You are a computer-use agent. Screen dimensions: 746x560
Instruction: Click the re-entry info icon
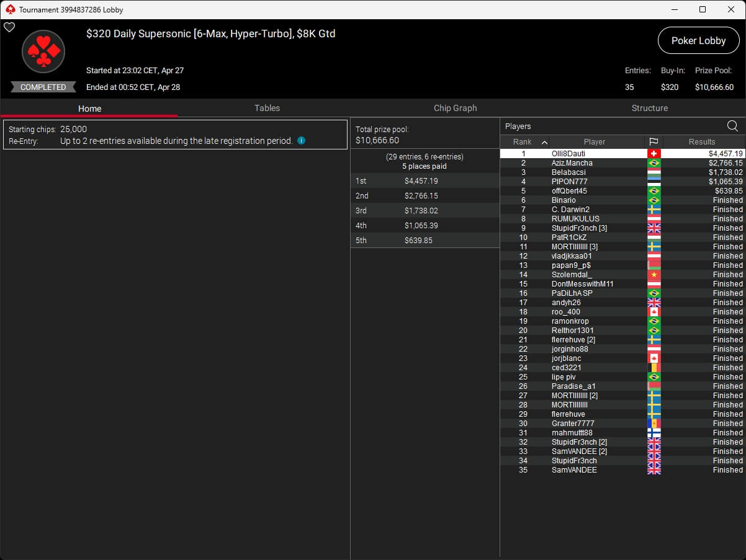pyautogui.click(x=301, y=141)
